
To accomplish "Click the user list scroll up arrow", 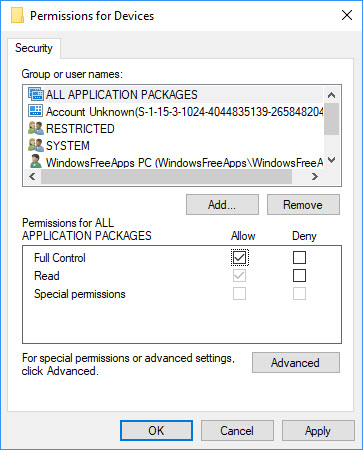I will tap(331, 95).
